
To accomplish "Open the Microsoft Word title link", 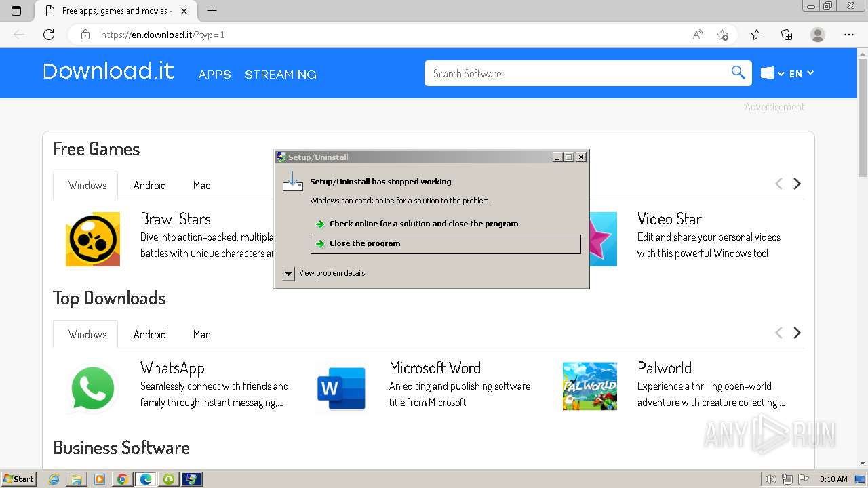I will pos(435,368).
